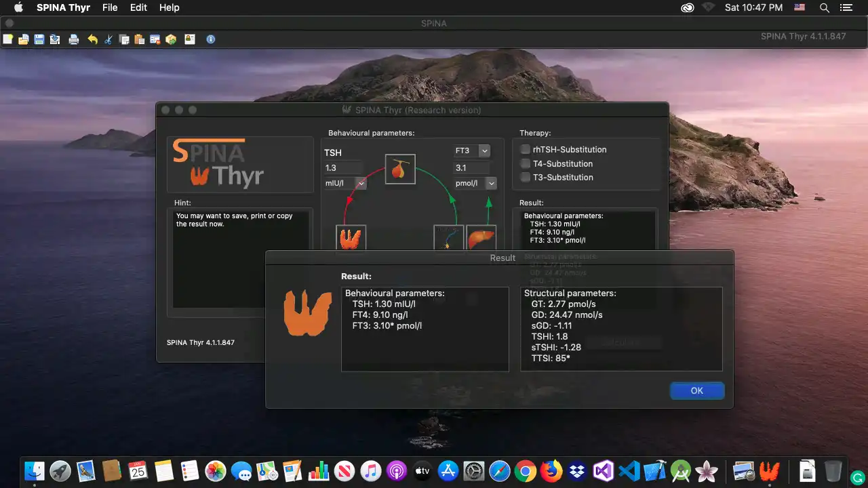
Task: Open the Edit menu
Action: [x=138, y=7]
